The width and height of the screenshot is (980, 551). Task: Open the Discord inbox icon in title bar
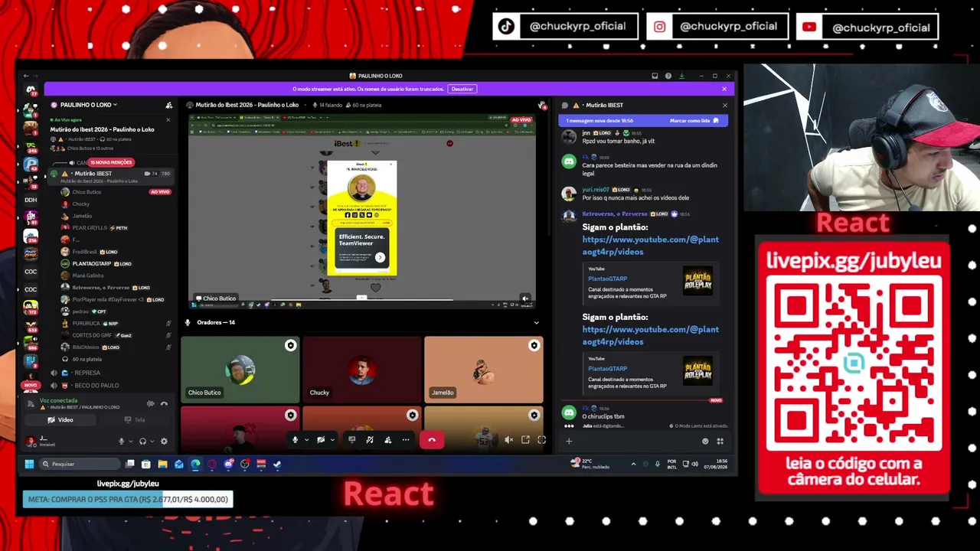coord(655,76)
